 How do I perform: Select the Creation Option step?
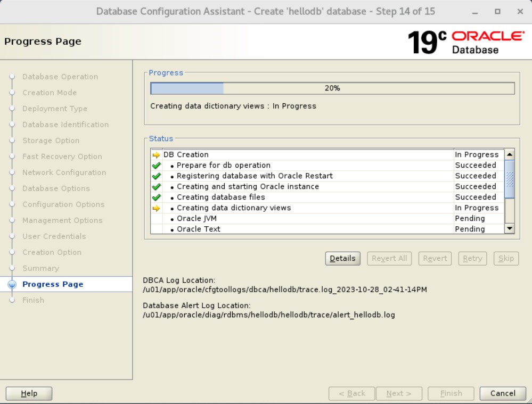(x=52, y=252)
